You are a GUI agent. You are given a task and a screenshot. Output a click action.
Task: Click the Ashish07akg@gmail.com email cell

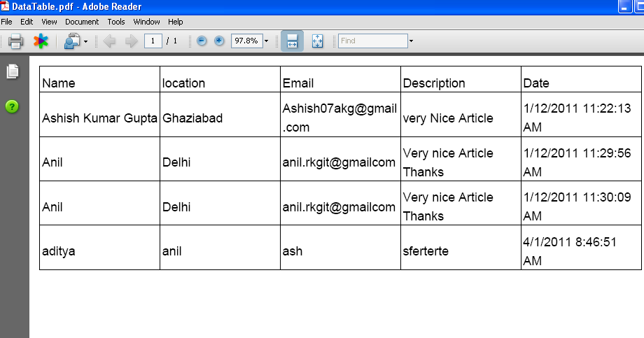pyautogui.click(x=340, y=115)
